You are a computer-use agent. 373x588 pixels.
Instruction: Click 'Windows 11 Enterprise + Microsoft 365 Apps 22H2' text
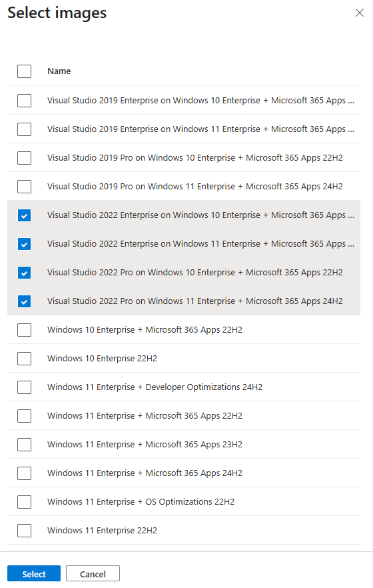tap(145, 416)
